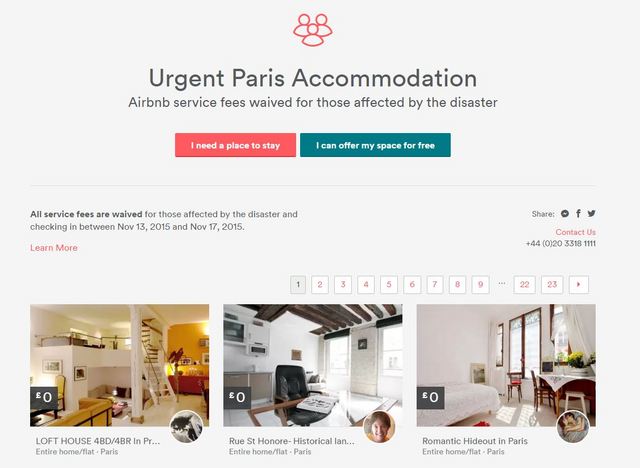Open Rue St Honore host profile photo

[x=380, y=427]
